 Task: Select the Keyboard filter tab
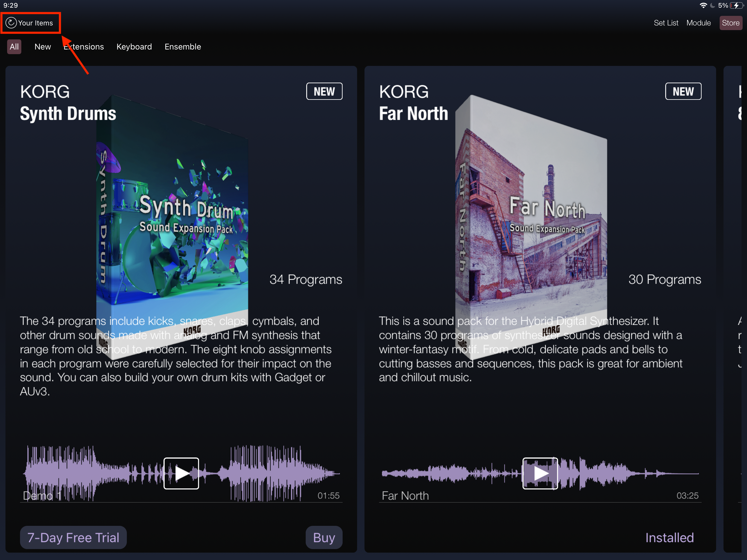[133, 46]
